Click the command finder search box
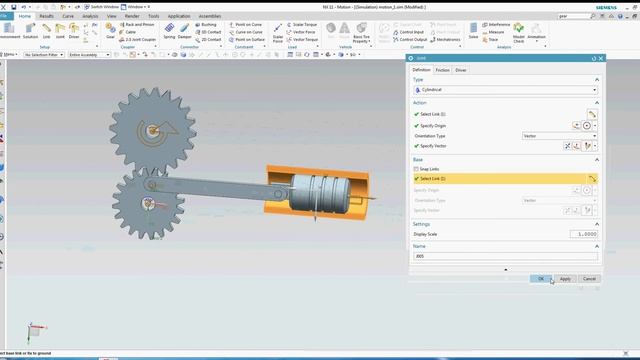640x360 pixels. click(573, 16)
